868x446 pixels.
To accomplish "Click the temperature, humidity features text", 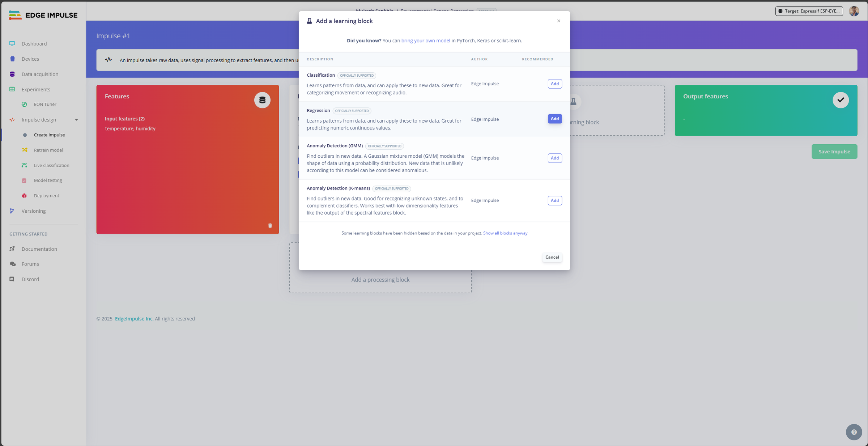I will tap(130, 128).
